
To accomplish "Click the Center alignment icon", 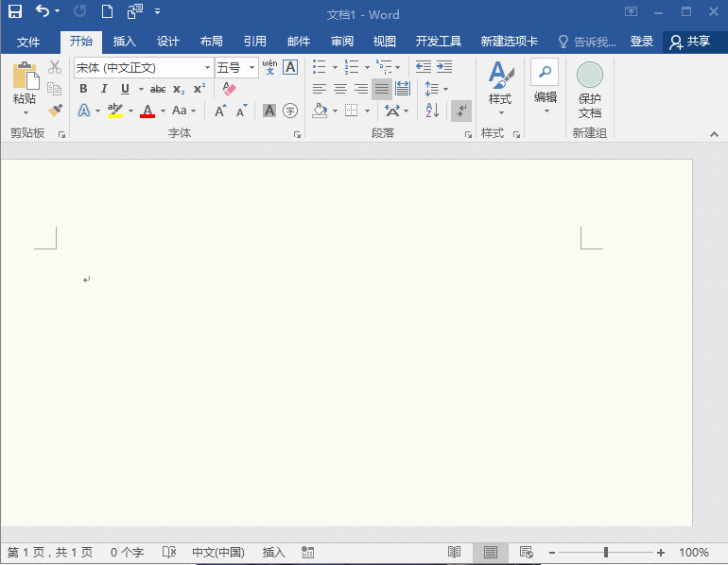I will (x=339, y=89).
